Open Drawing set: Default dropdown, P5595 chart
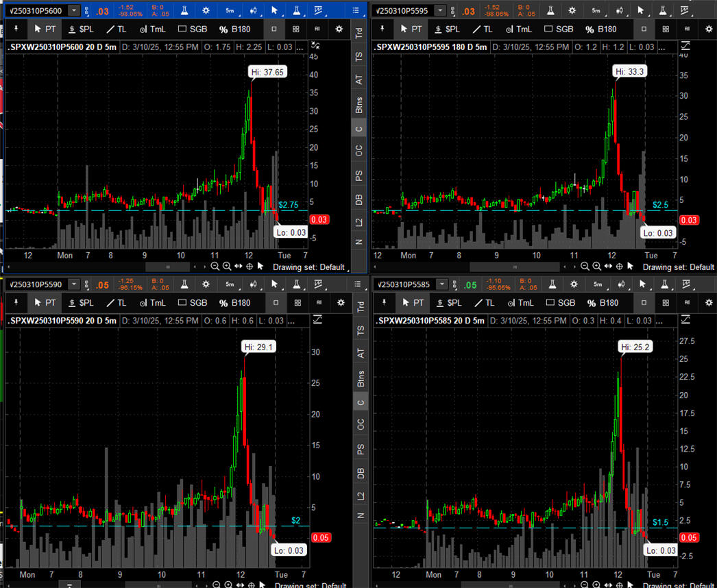 click(x=679, y=267)
